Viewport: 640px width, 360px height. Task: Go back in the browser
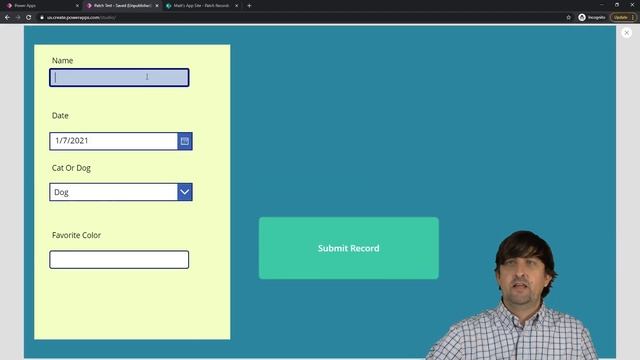(x=7, y=18)
